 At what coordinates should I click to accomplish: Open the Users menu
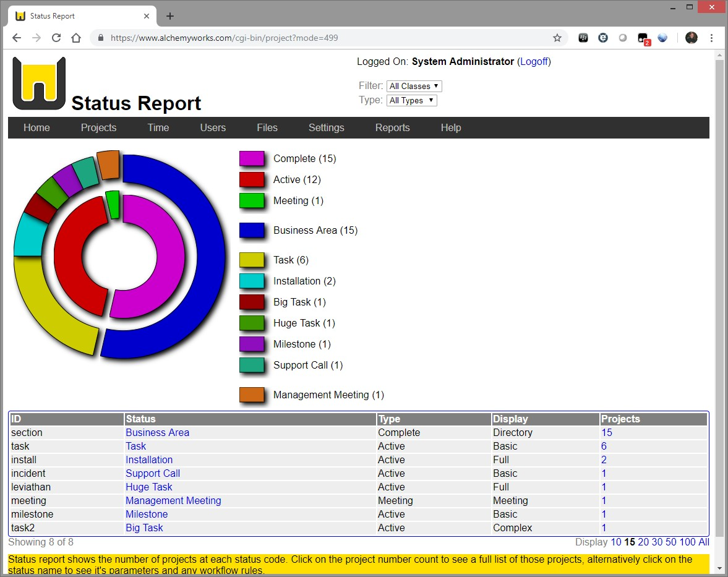pos(213,127)
